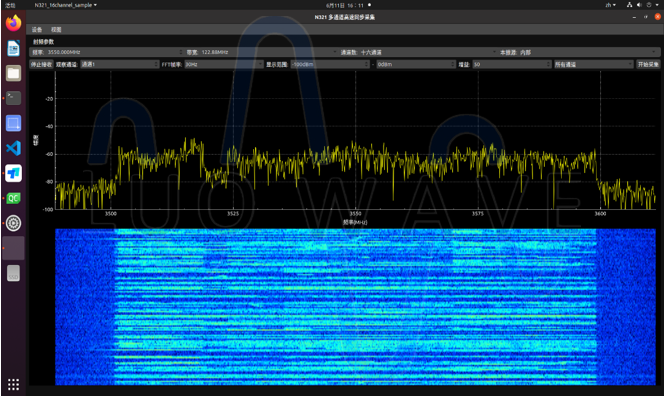Launch Visual Studio Code from the dock
This screenshot has height=396, width=664.
[x=14, y=148]
